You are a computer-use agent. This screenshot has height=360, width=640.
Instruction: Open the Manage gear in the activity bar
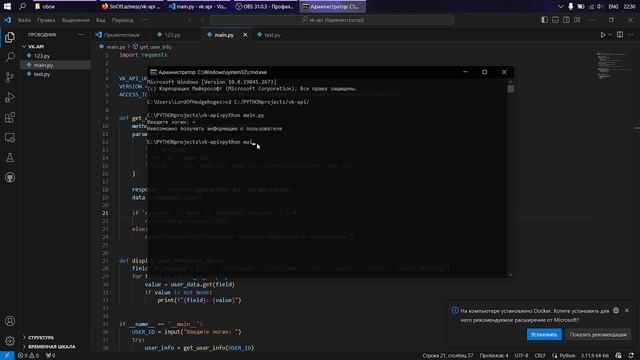[x=10, y=340]
